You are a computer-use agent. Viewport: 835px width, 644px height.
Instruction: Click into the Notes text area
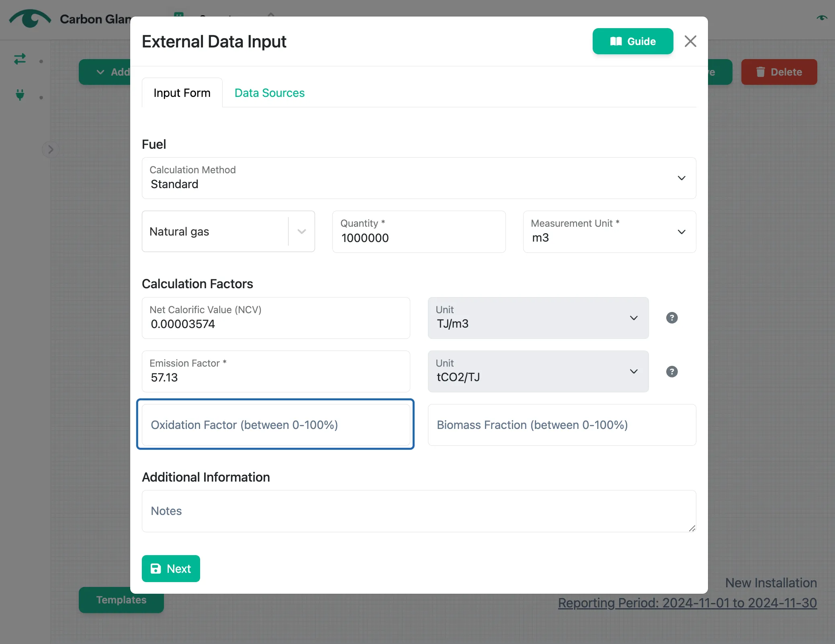coord(419,511)
